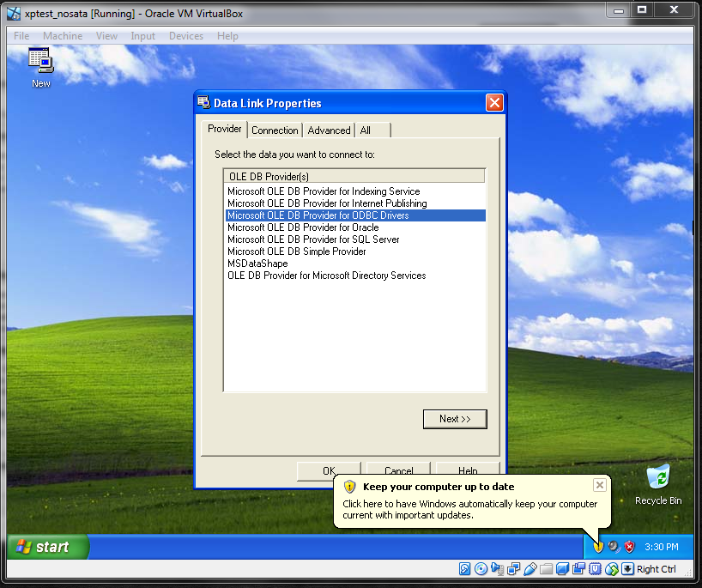Screen dimensions: 702x588
Task: Select Microsoft OLE DB Provider for SQL Server
Action: click(355, 239)
